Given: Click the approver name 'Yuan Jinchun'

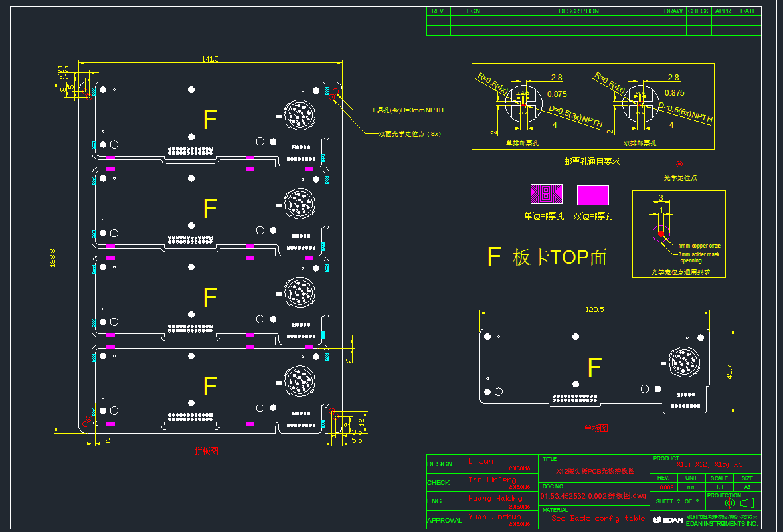Looking at the screenshot, I should click(494, 517).
